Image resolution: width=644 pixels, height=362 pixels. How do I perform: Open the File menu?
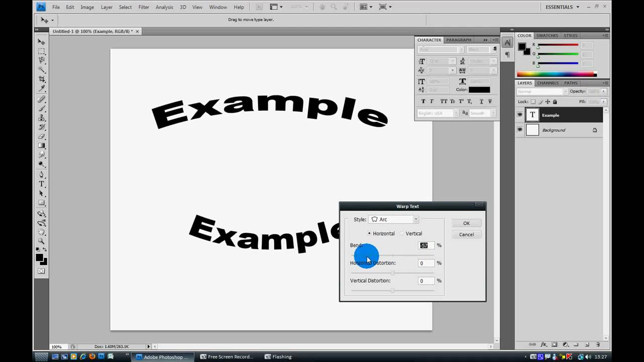[x=56, y=7]
